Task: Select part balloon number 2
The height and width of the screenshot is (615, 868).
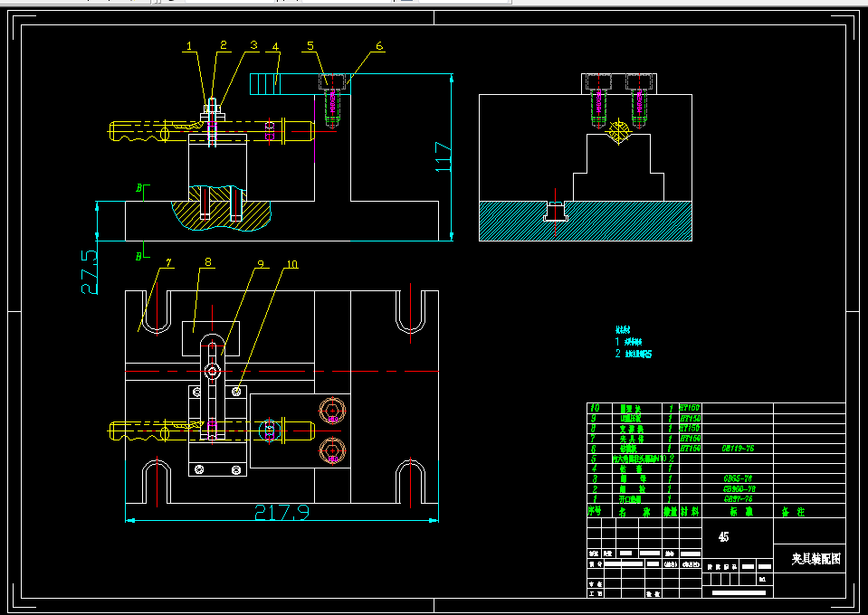Action: coord(223,45)
